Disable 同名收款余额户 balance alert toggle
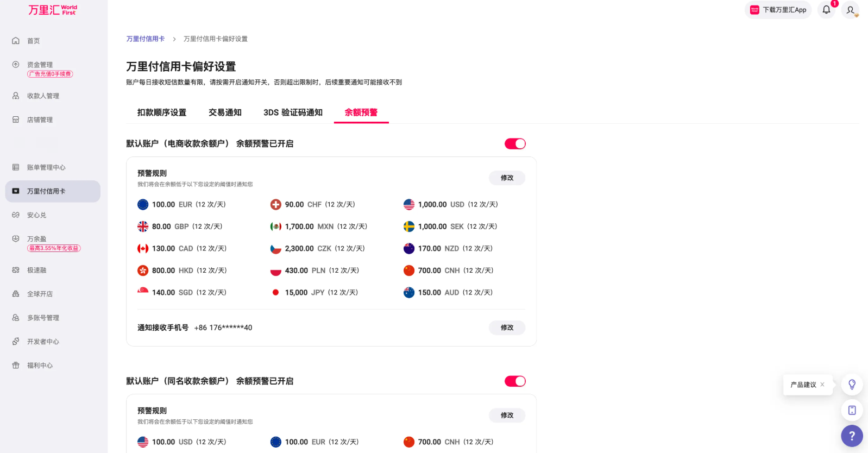868x453 pixels. (x=515, y=381)
